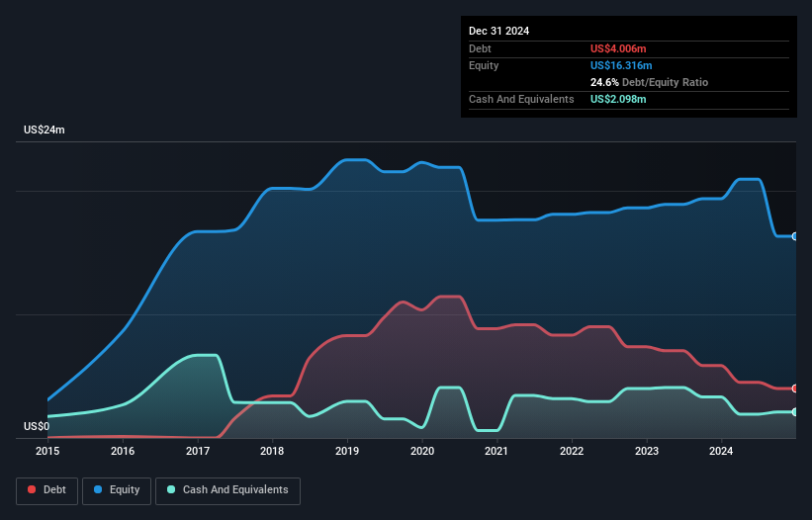Screen dimensions: 812x520
Task: Click the Dec 31 2024 tooltip date
Action: tap(498, 31)
